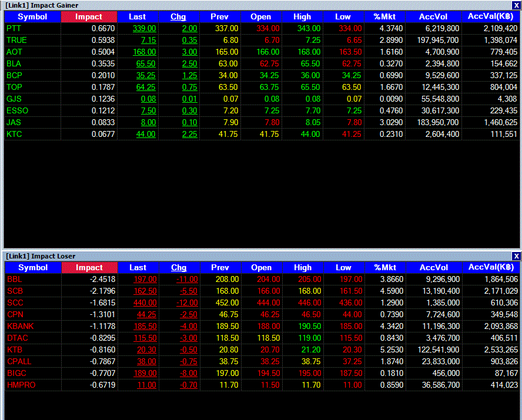522x420 pixels.
Task: Select KTC symbol in gainers
Action: [x=14, y=134]
